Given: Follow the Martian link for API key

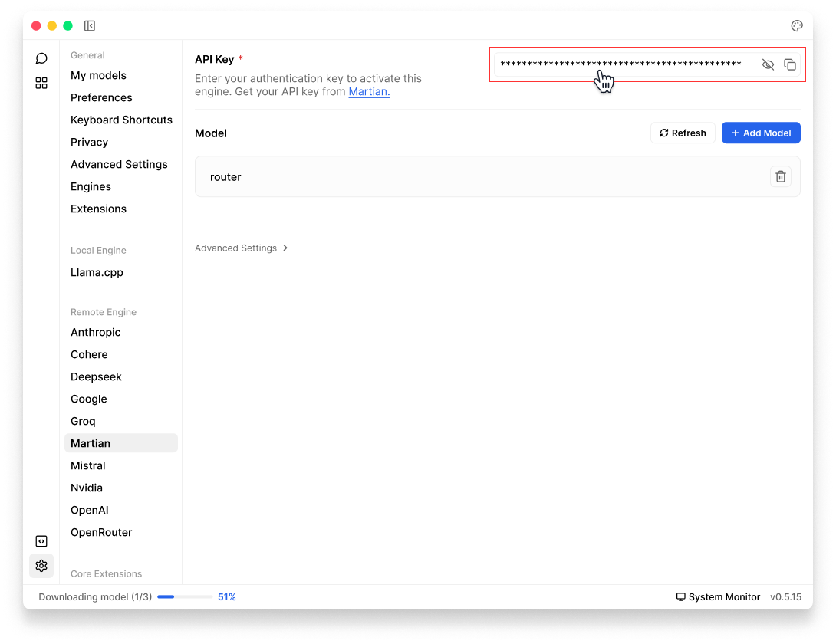Looking at the screenshot, I should [x=369, y=91].
